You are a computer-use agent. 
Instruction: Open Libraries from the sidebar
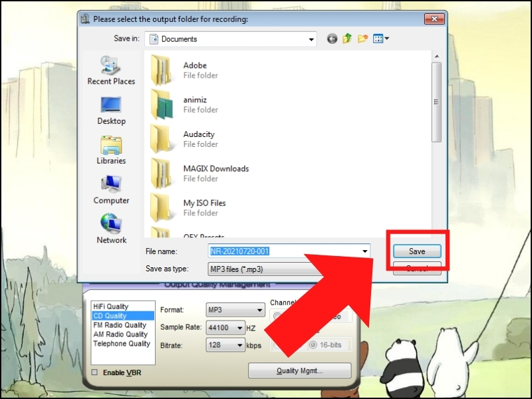[x=110, y=149]
